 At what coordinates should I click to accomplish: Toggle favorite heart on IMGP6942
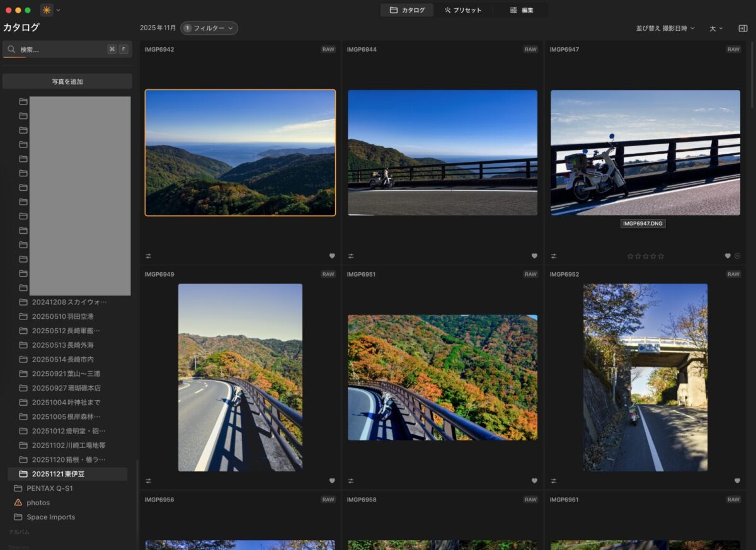point(332,256)
